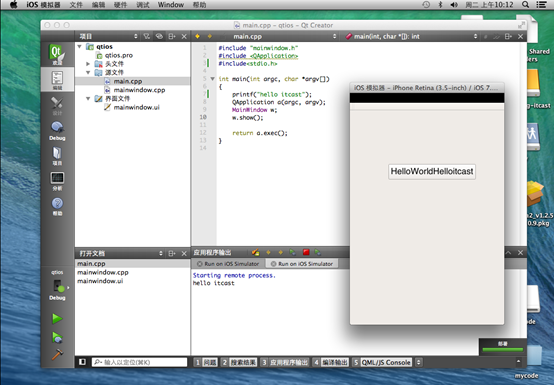Go to next item in application output

pyautogui.click(x=281, y=252)
